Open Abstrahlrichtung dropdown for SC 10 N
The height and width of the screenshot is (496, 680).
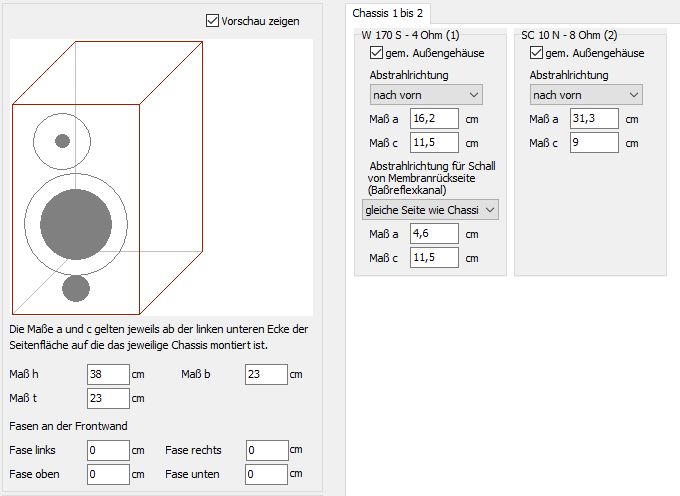click(x=585, y=95)
